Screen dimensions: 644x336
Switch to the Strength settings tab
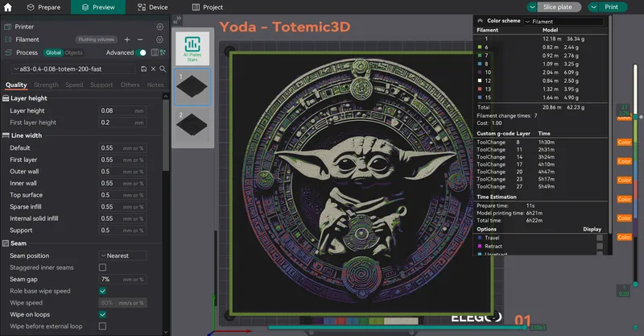click(46, 85)
